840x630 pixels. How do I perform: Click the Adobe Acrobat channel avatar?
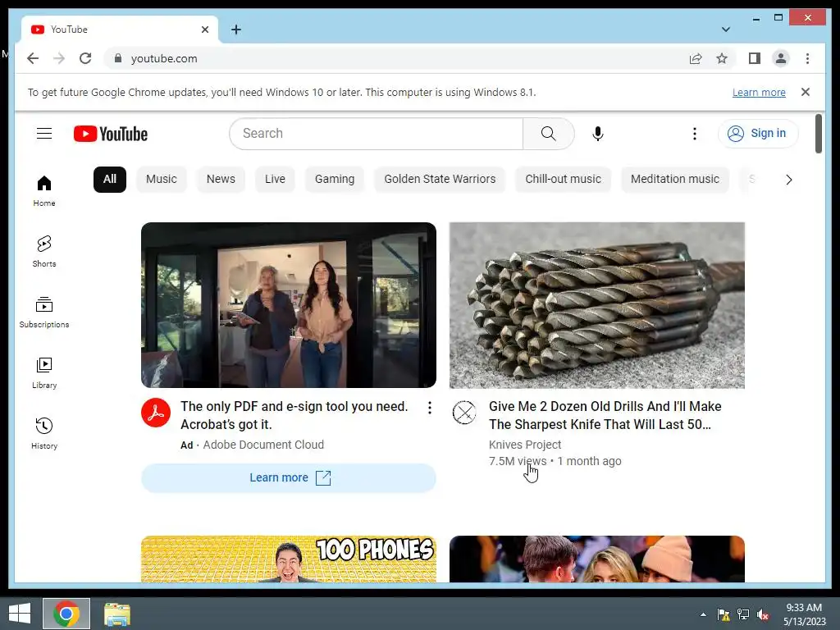155,413
